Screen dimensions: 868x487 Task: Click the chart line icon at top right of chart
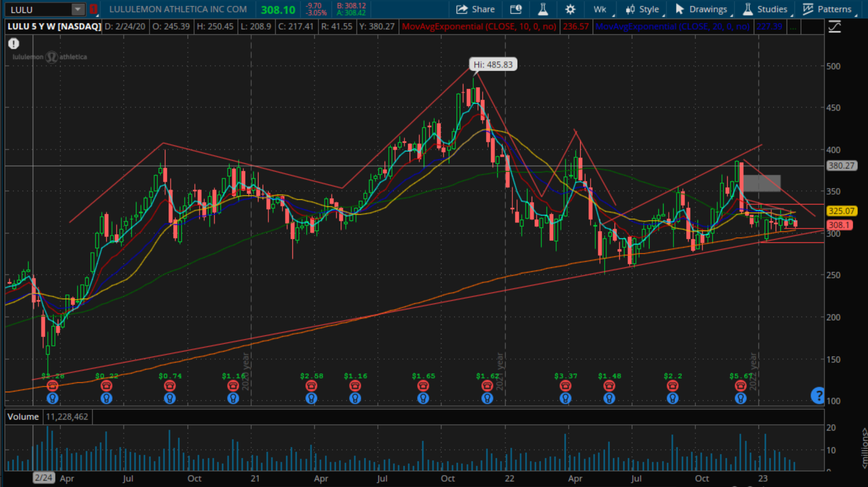tap(835, 27)
